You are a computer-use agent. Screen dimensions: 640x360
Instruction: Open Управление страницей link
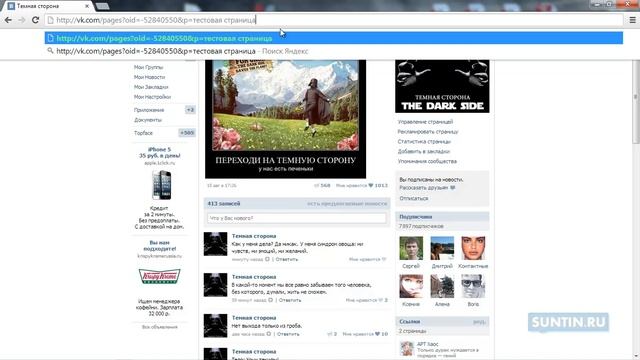tap(425, 122)
